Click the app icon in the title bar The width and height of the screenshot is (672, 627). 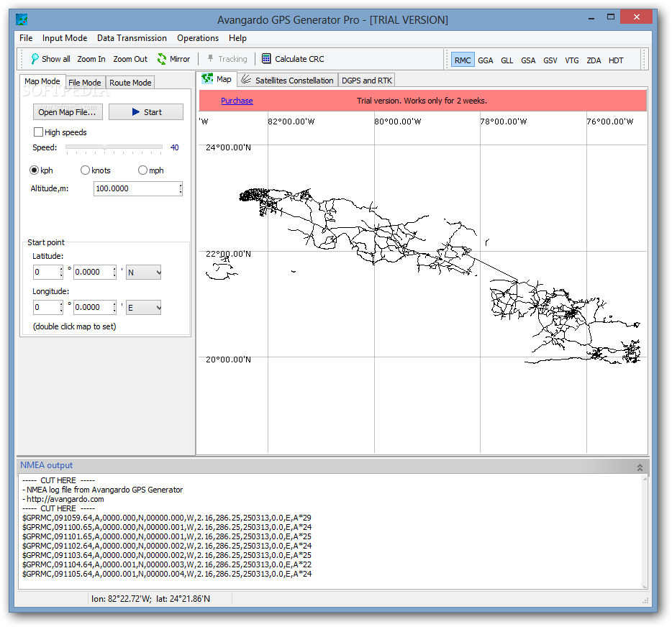pyautogui.click(x=22, y=19)
